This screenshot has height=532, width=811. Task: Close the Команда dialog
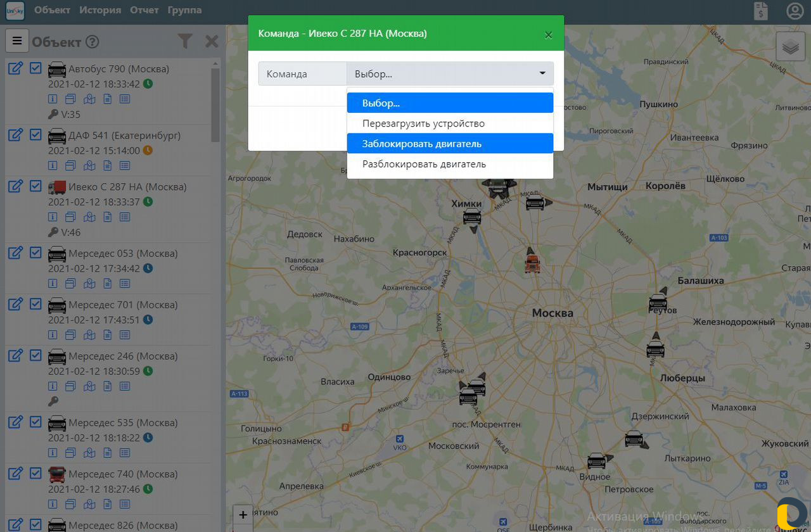[x=549, y=35]
